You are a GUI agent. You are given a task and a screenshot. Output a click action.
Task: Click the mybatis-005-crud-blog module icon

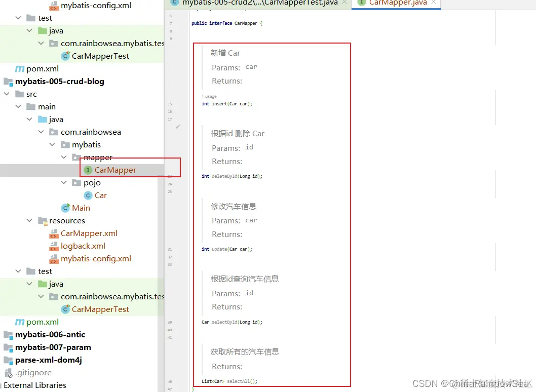(x=8, y=82)
